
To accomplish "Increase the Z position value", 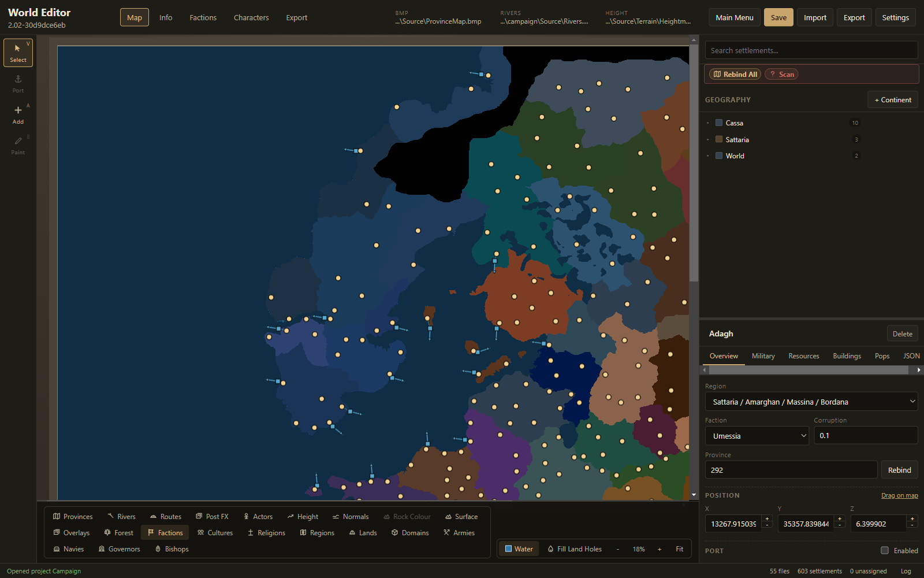I will point(912,520).
